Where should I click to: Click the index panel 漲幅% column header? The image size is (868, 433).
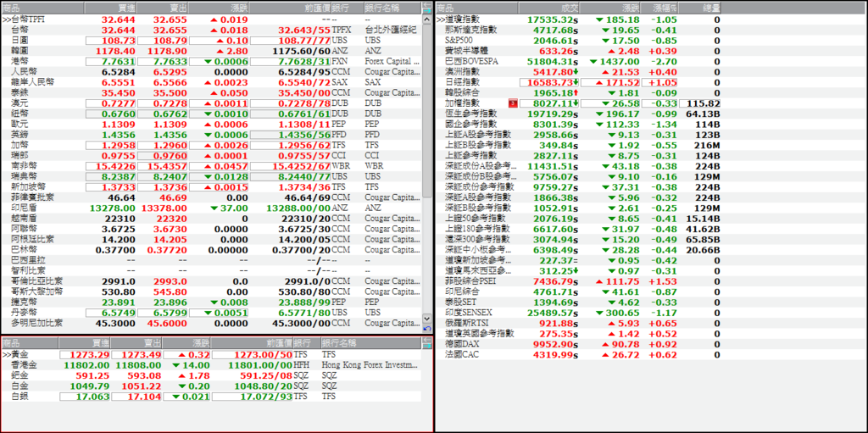click(x=659, y=8)
